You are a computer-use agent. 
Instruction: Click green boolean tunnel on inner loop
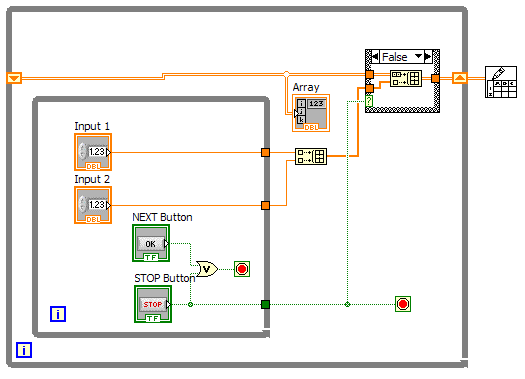(265, 304)
